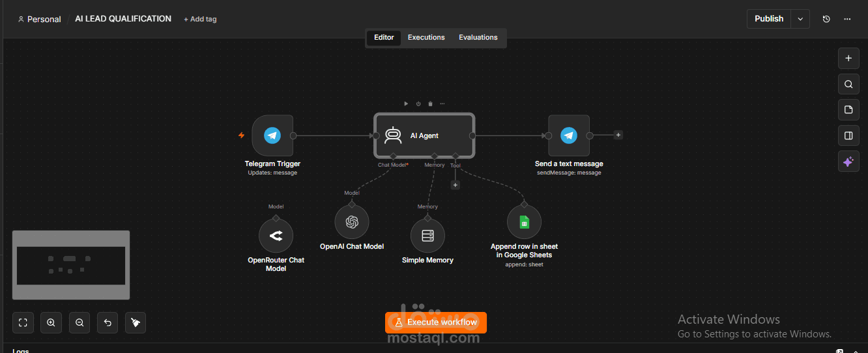Click the canvas minimap thumbnail
This screenshot has height=353, width=868.
click(x=71, y=265)
